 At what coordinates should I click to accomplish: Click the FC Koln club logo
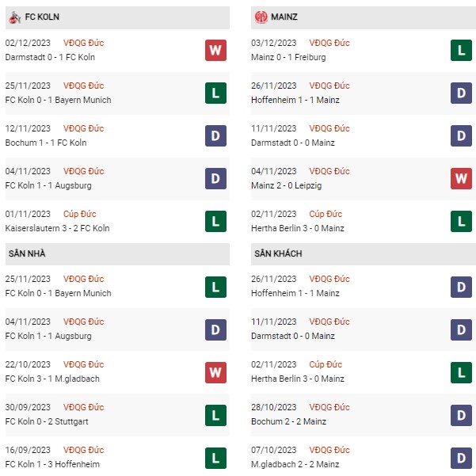pos(14,17)
